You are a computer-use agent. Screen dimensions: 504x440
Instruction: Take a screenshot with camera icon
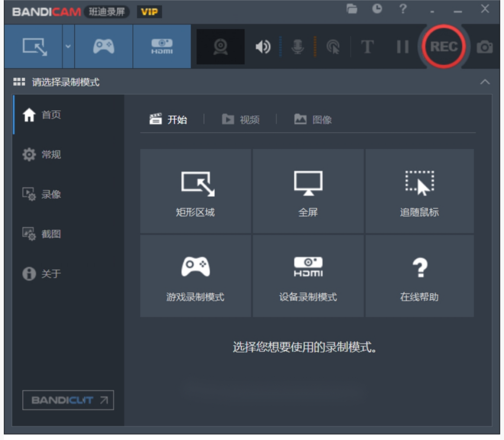(484, 47)
